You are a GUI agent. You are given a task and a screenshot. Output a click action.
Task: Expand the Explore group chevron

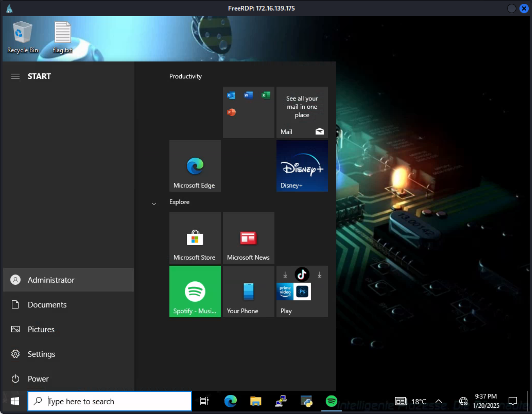click(154, 204)
